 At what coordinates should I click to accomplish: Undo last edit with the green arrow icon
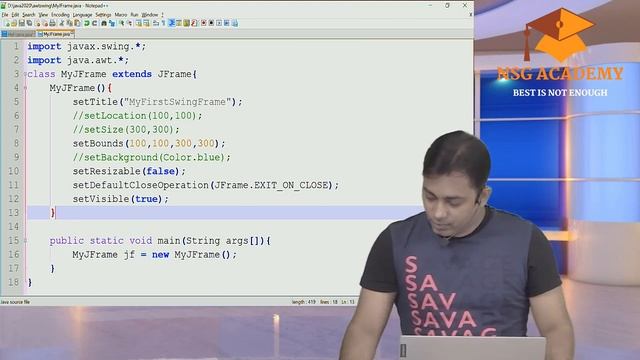87,23
